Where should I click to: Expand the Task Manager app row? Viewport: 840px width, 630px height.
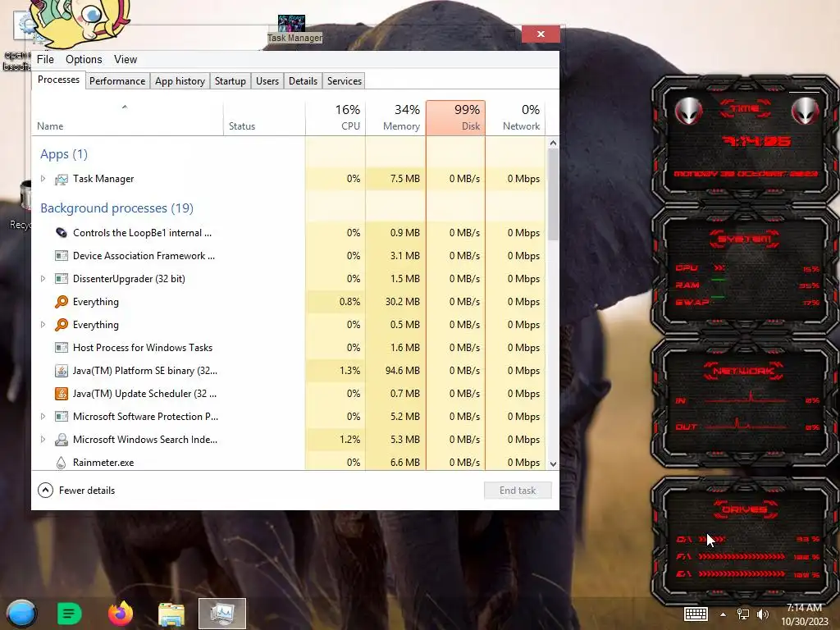(x=43, y=179)
